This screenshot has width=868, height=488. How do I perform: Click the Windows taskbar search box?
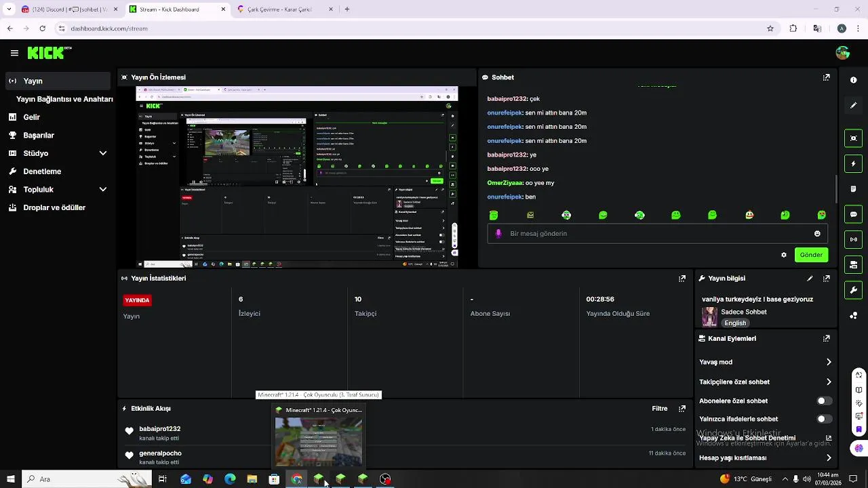(x=87, y=479)
